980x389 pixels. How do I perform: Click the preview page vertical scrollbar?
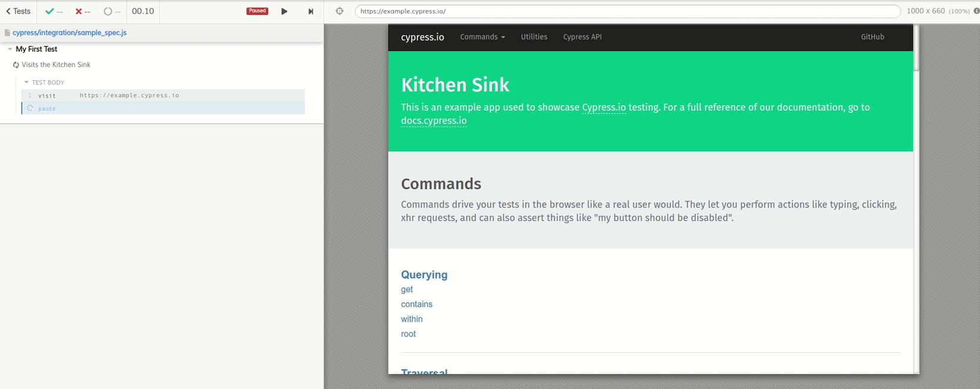[916, 48]
